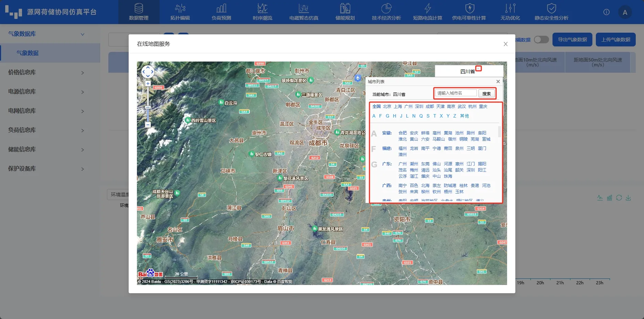This screenshot has height=319, width=644.
Task: Select 气象数据 in the sidebar
Action: 50,53
